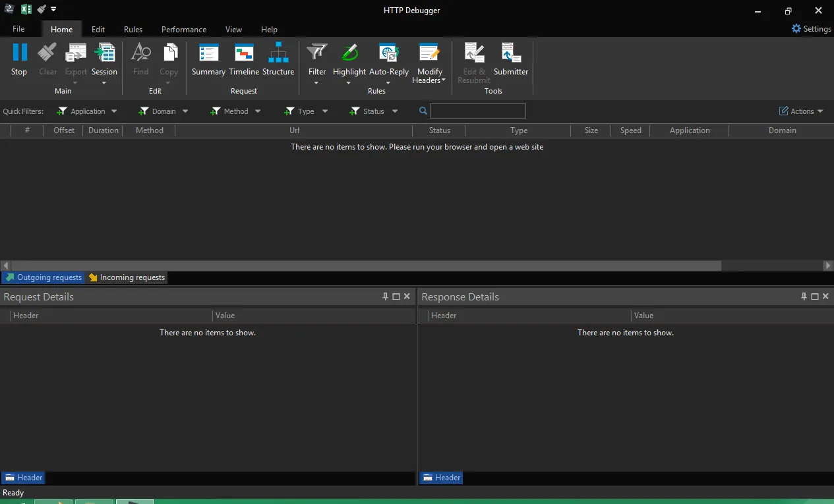Viewport: 834px width, 504px height.
Task: Click the brush icon in title bar
Action: [x=42, y=9]
